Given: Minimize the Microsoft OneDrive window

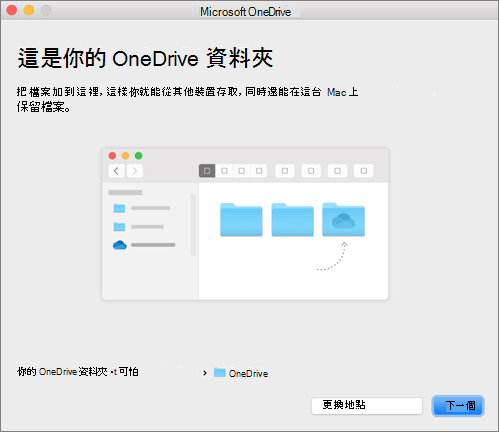Looking at the screenshot, I should pos(29,10).
